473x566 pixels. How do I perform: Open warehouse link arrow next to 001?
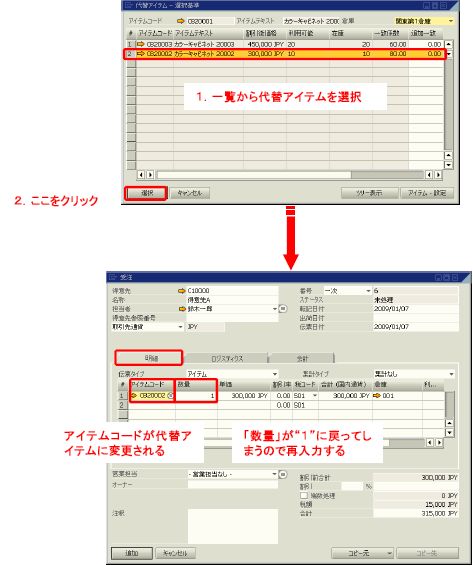click(x=377, y=396)
